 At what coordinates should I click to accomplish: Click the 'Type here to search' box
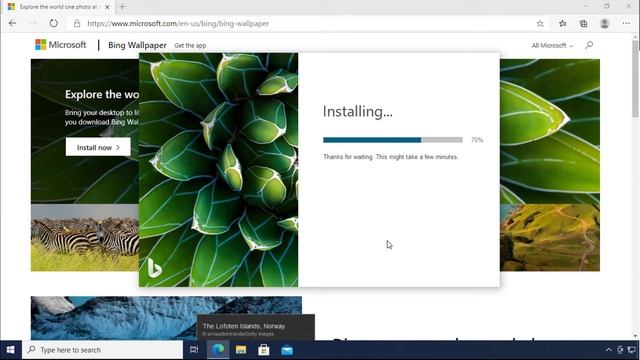[x=102, y=350]
